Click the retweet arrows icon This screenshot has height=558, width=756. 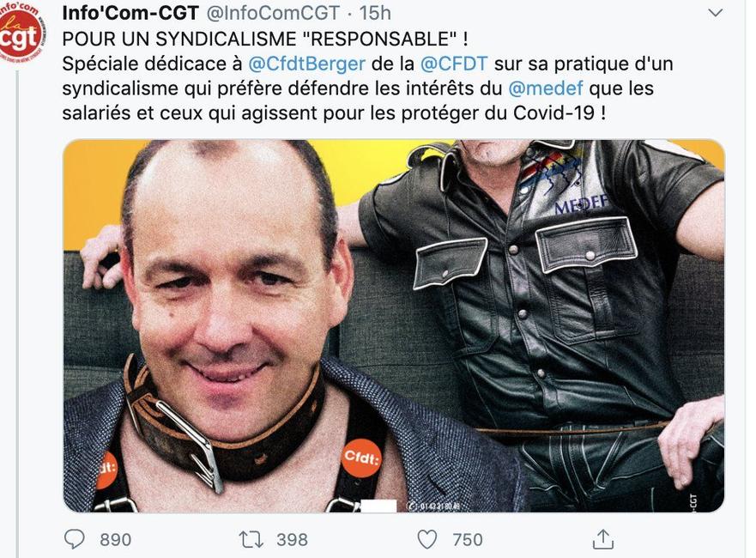click(x=251, y=539)
